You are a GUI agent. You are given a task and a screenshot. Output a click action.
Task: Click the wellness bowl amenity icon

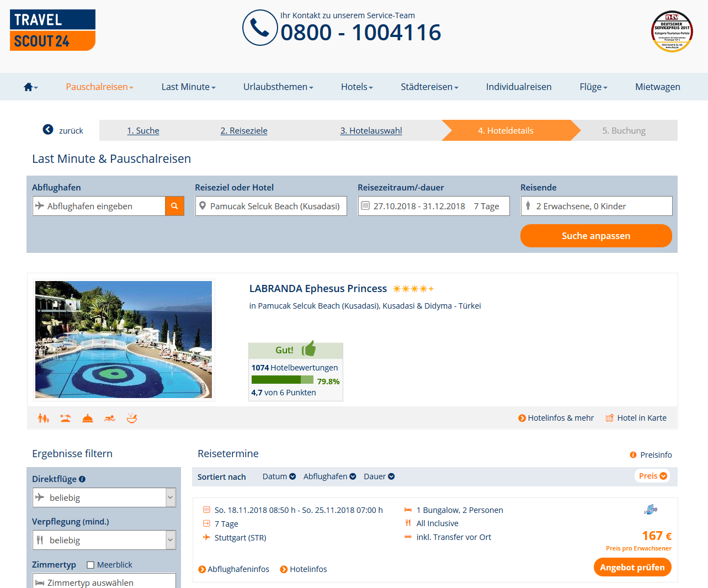pyautogui.click(x=132, y=418)
